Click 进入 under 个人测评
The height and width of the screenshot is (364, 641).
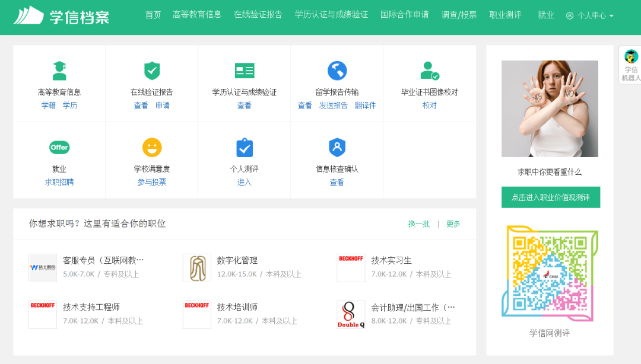pos(245,182)
